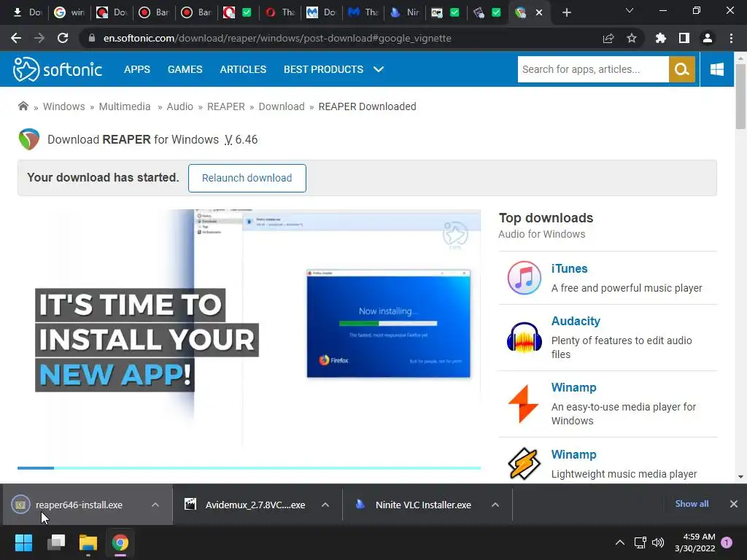This screenshot has height=560, width=747.
Task: Click the Download breadcrumb link
Action: tap(282, 106)
